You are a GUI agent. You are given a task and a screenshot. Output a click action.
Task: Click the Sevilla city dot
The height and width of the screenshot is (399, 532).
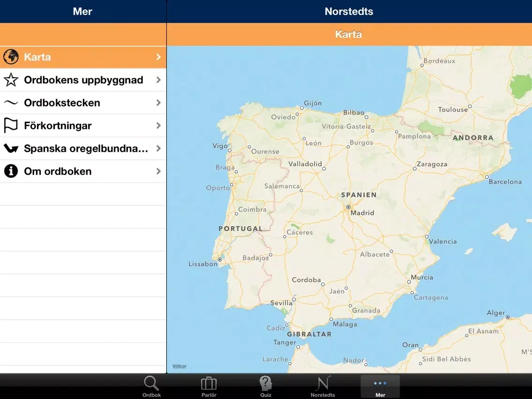tap(294, 300)
